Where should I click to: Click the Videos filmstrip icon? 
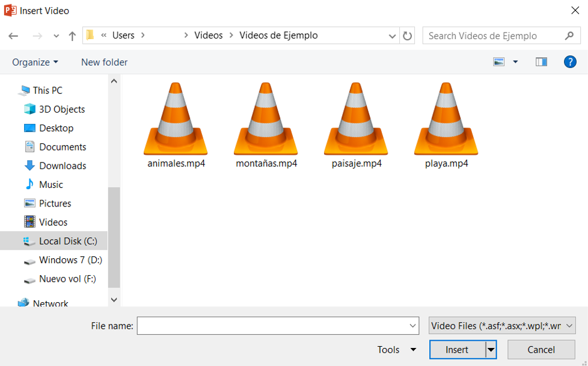coord(29,222)
